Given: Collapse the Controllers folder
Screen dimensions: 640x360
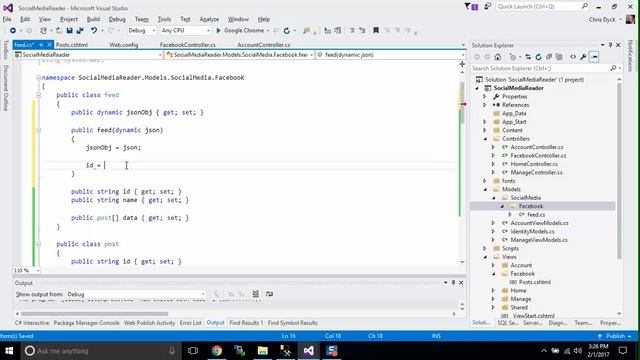Looking at the screenshot, I should (485, 139).
